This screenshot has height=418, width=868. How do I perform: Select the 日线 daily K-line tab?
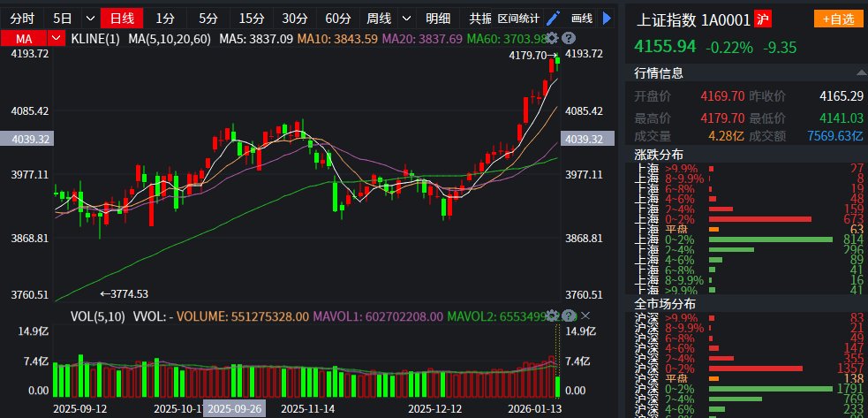click(x=121, y=18)
